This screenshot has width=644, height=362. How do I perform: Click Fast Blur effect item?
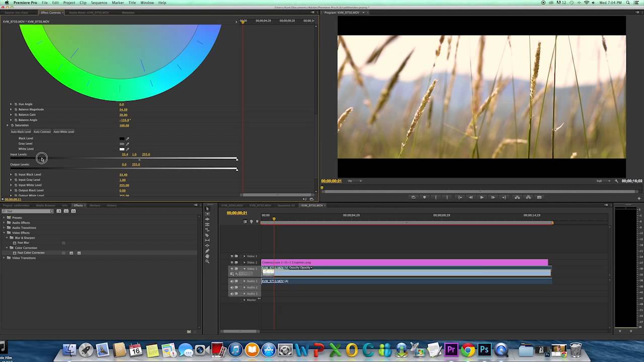(23, 243)
